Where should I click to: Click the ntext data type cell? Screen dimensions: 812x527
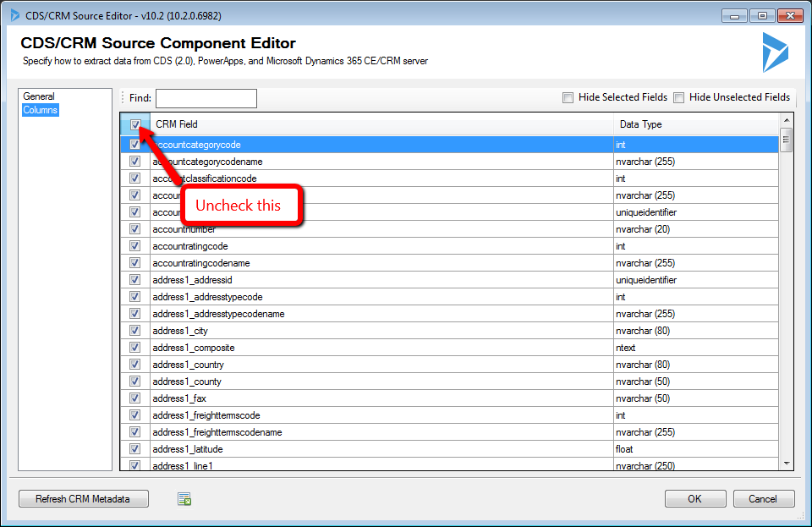pos(695,348)
